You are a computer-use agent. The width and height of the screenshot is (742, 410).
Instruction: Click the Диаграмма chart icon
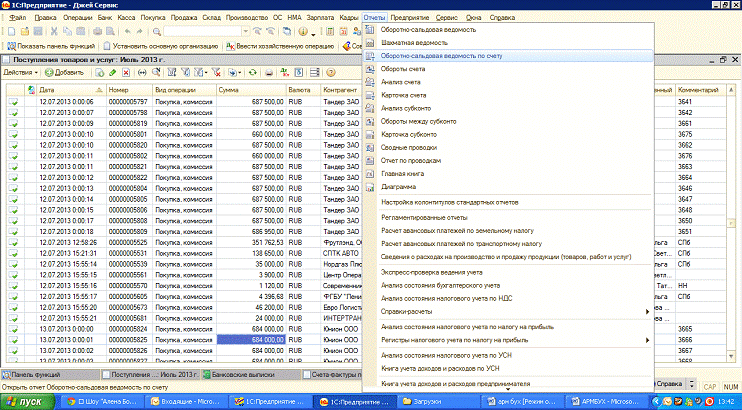point(372,186)
